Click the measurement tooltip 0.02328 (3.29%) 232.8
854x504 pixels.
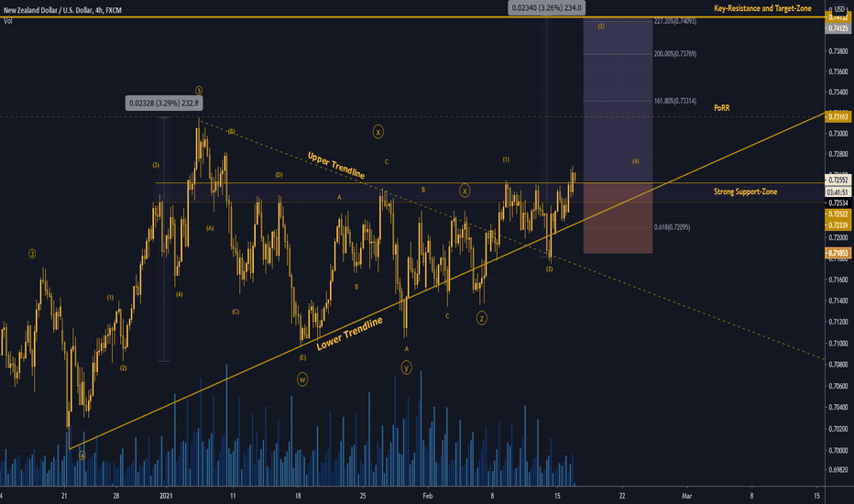coord(164,103)
